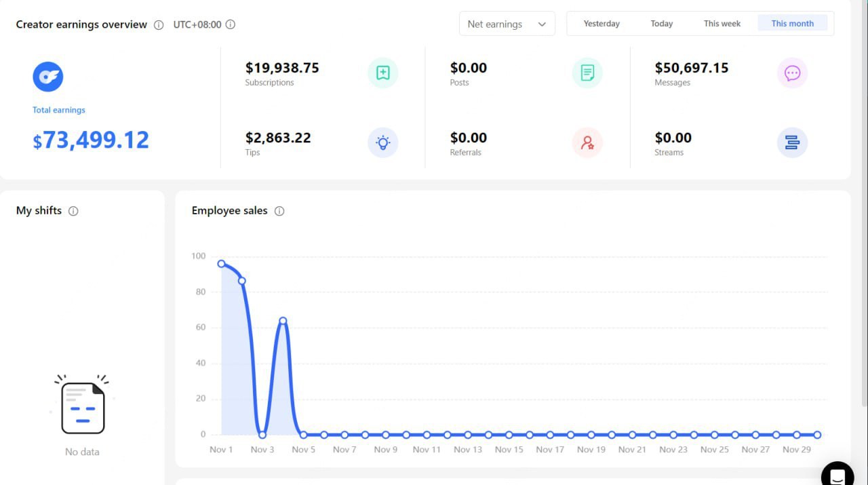This screenshot has width=868, height=485.
Task: Click the Referrals person icon
Action: [587, 143]
